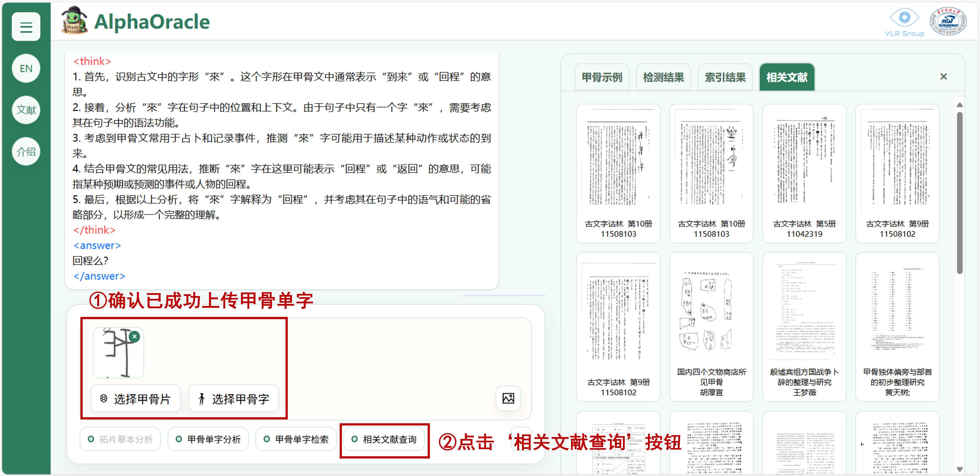Enable the 甲骨单字检索 option
This screenshot has height=476, width=980.
click(296, 439)
